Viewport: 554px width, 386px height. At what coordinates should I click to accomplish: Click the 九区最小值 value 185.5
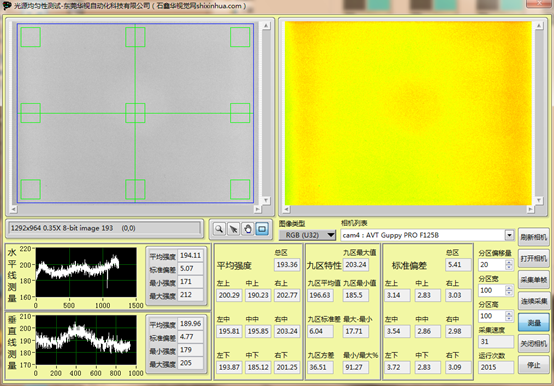[x=355, y=295]
